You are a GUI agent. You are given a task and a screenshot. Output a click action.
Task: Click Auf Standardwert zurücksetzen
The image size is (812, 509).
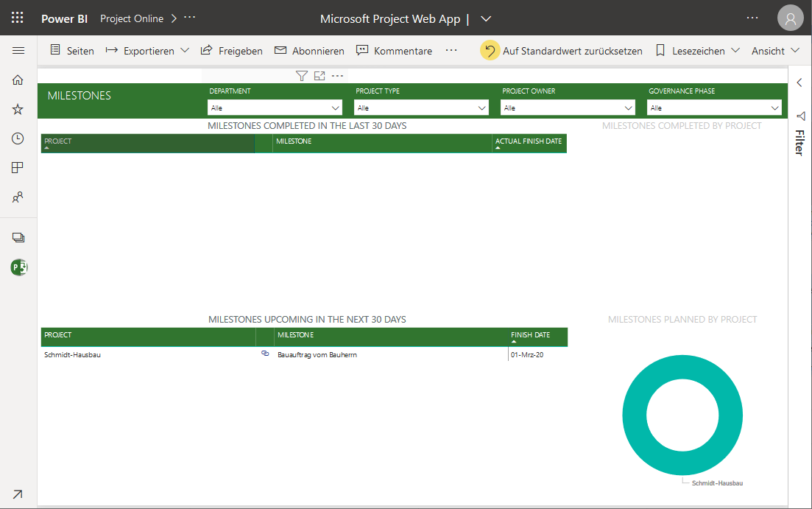pos(562,50)
